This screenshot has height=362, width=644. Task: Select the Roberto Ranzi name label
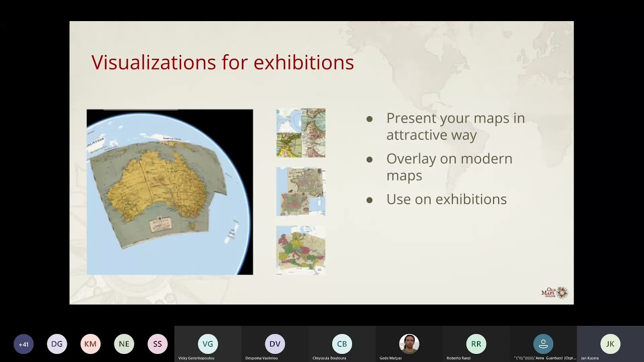(x=458, y=358)
